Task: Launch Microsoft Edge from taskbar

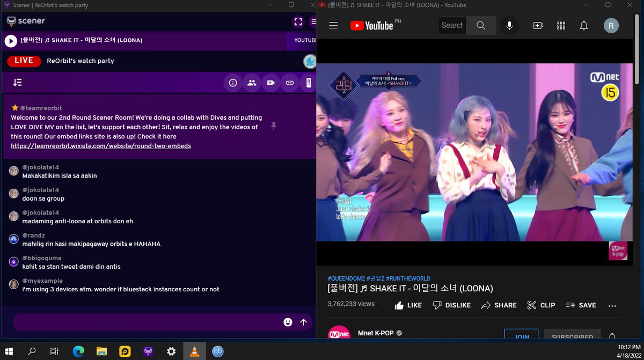Action: pos(78,351)
